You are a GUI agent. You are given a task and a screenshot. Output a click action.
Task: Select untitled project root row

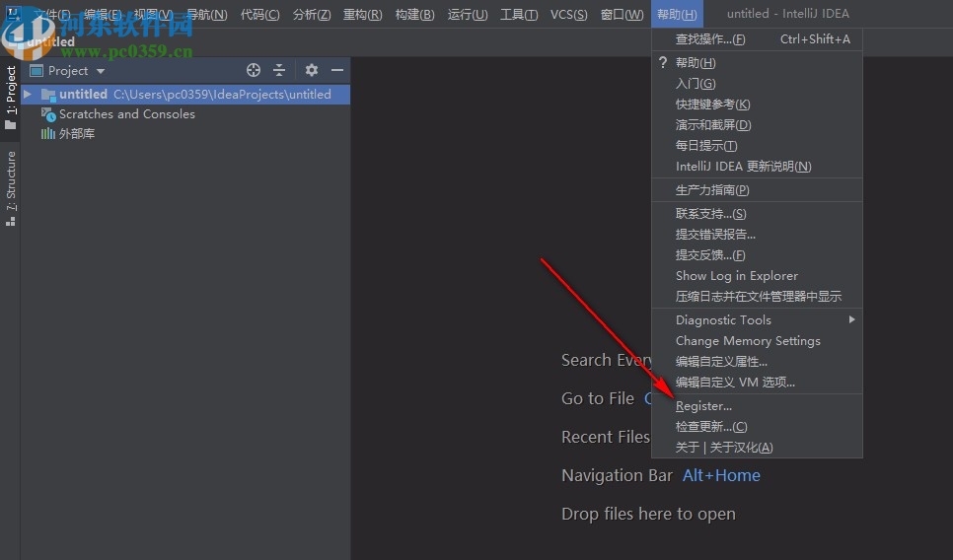click(185, 94)
